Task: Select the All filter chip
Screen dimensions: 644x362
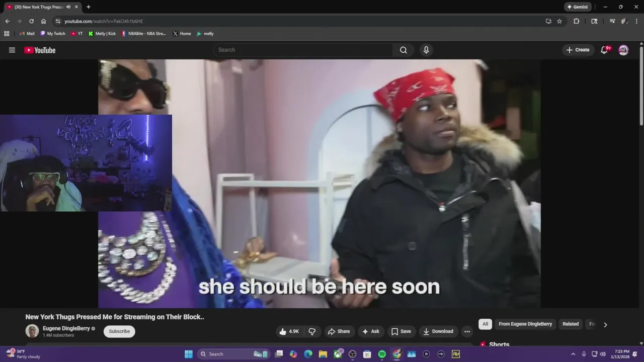Action: [485, 324]
